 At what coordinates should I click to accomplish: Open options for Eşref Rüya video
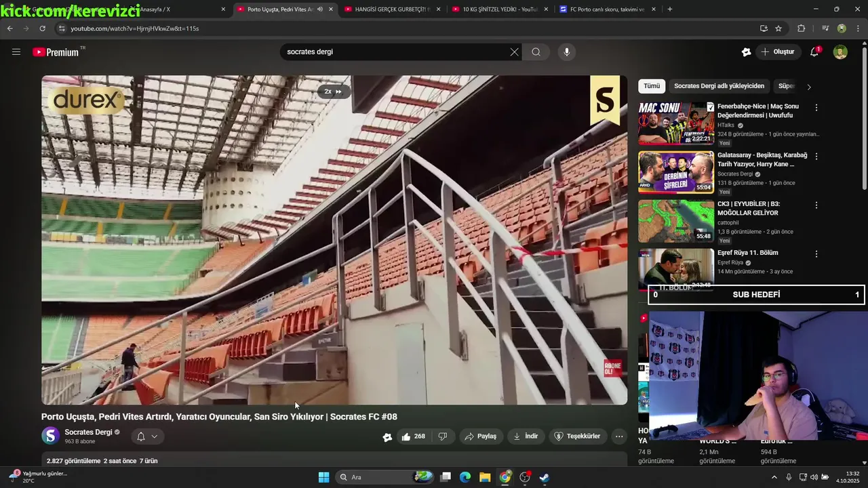coord(816,254)
